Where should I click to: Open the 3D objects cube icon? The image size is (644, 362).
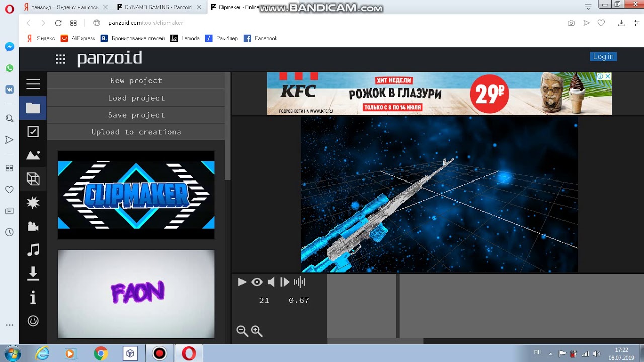coord(33,179)
